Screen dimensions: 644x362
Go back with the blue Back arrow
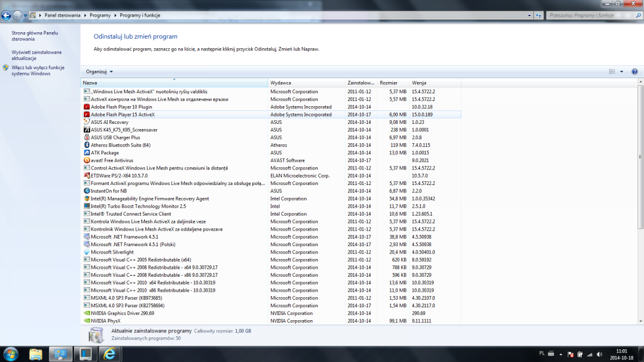(7, 16)
